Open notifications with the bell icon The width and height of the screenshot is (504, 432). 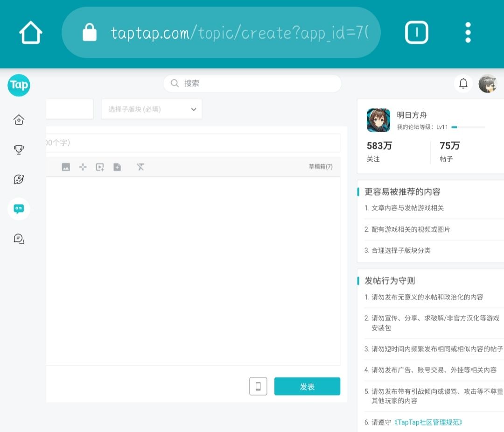tap(463, 83)
